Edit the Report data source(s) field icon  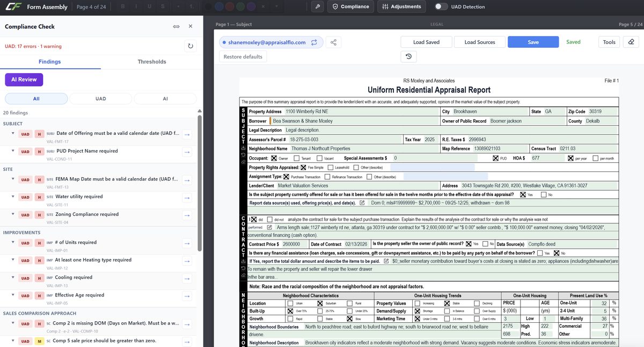(362, 203)
